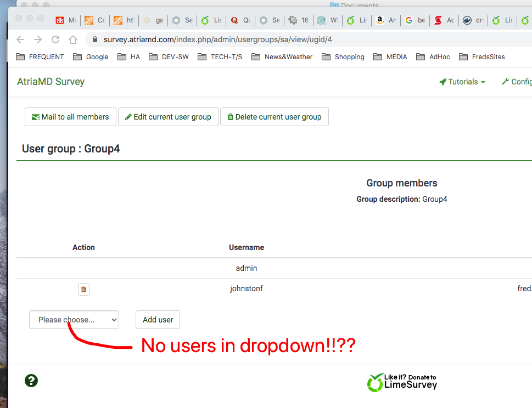Viewport: 532px width, 408px height.
Task: Click Edit current user group
Action: (x=168, y=117)
